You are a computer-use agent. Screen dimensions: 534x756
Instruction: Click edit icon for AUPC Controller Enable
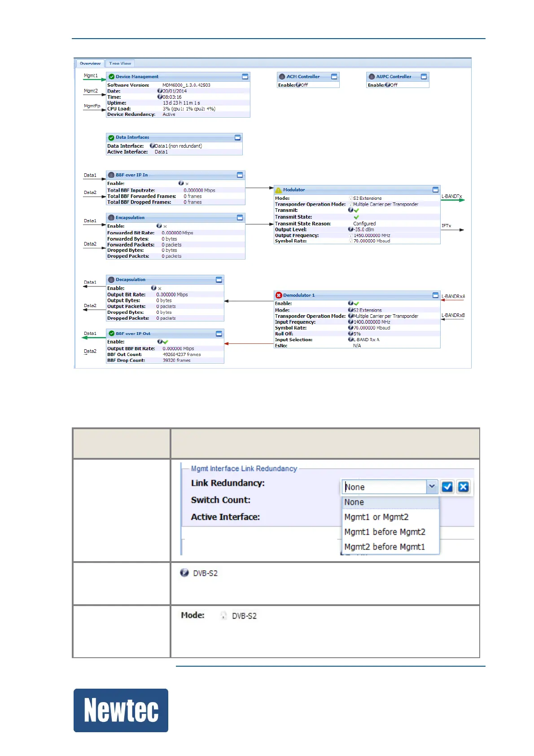pyautogui.click(x=388, y=85)
